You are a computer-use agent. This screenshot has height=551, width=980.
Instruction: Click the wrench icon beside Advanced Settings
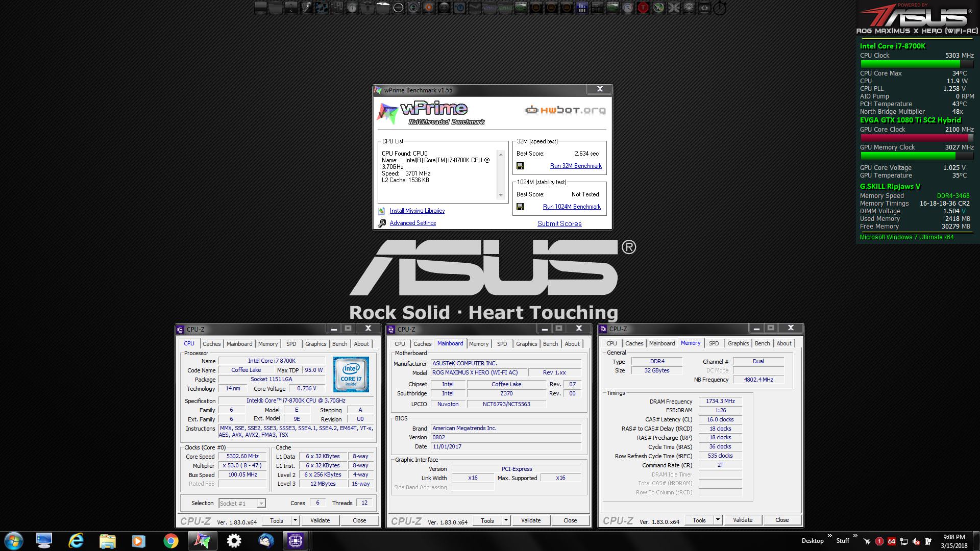382,223
